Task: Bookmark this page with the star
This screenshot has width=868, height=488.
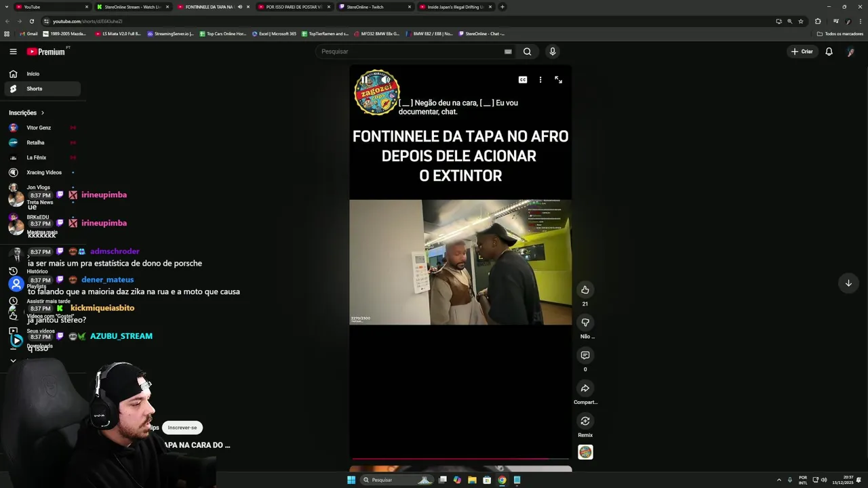Action: (801, 21)
